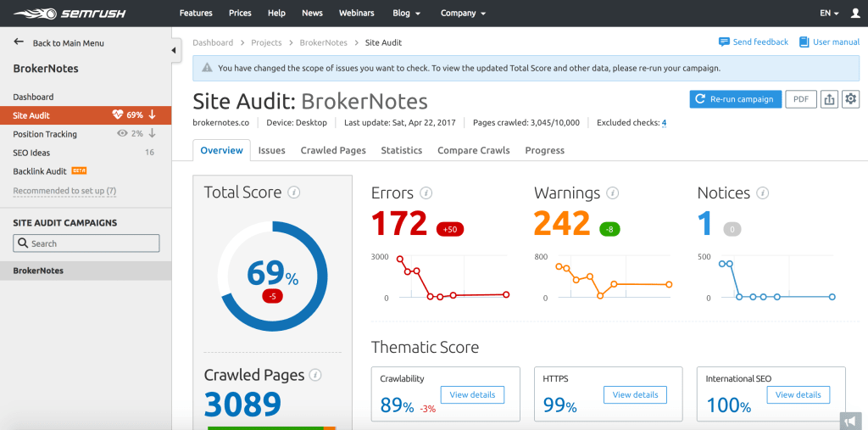868x430 pixels.
Task: Switch to the Progress tab
Action: point(545,150)
